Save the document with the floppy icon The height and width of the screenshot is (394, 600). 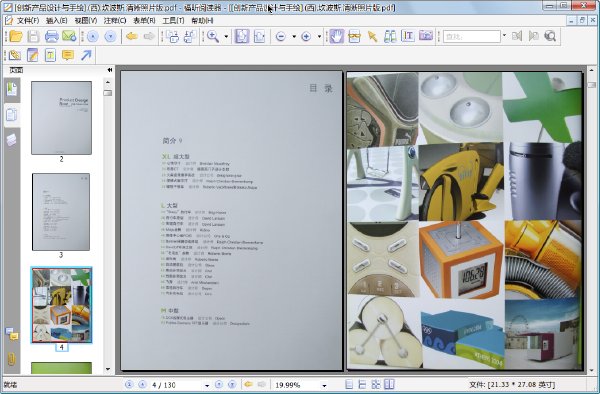[x=33, y=36]
